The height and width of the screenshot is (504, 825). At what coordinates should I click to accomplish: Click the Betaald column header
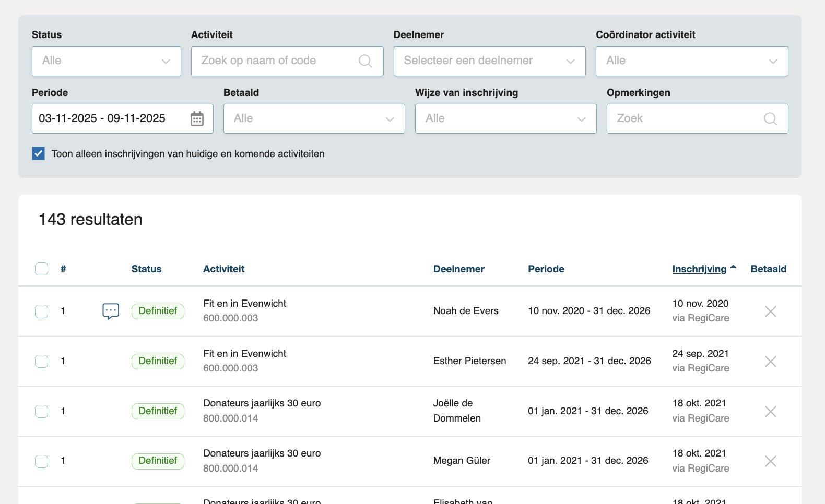coord(769,269)
